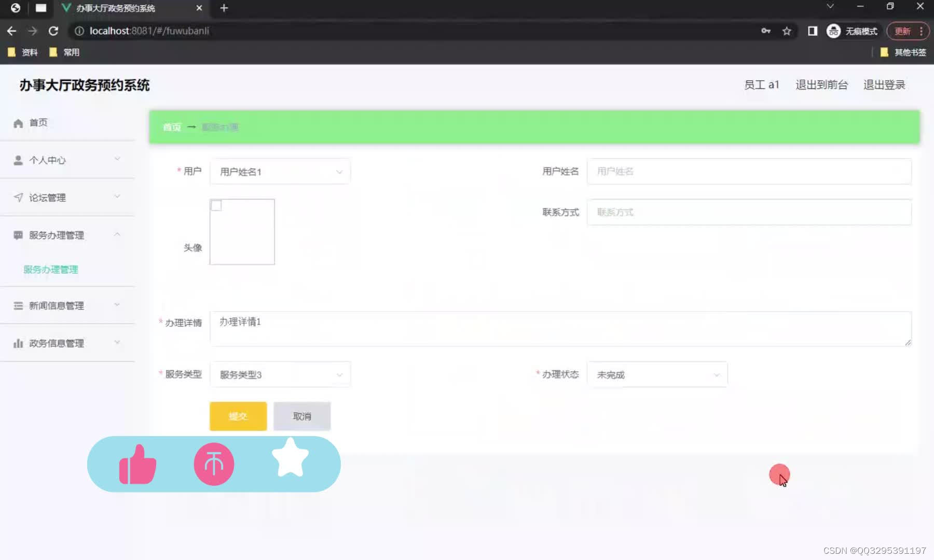Click 退出到前台 in the header
Screen dimensions: 934x560
[x=821, y=85]
